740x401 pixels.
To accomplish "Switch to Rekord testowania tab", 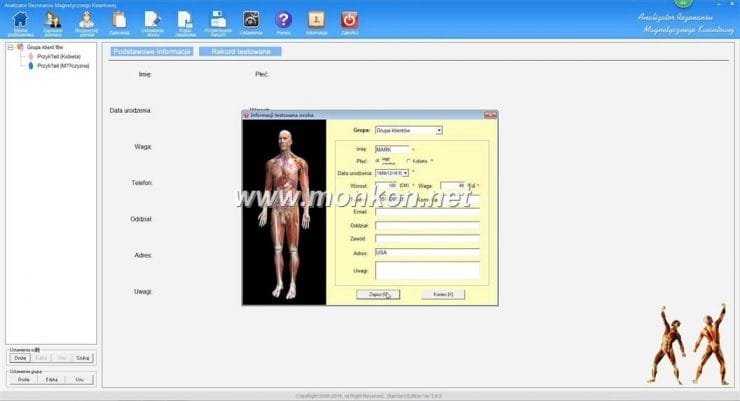I will tap(240, 51).
